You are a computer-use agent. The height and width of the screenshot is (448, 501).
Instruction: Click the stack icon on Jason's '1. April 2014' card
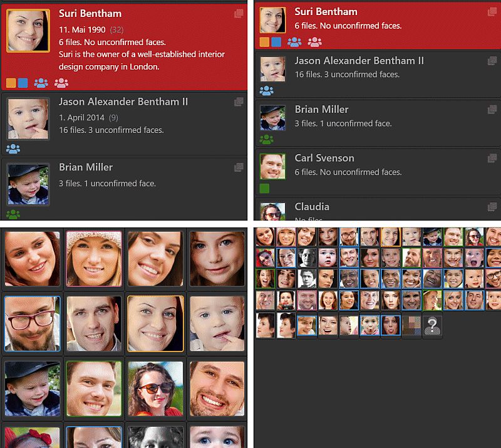[x=239, y=102]
